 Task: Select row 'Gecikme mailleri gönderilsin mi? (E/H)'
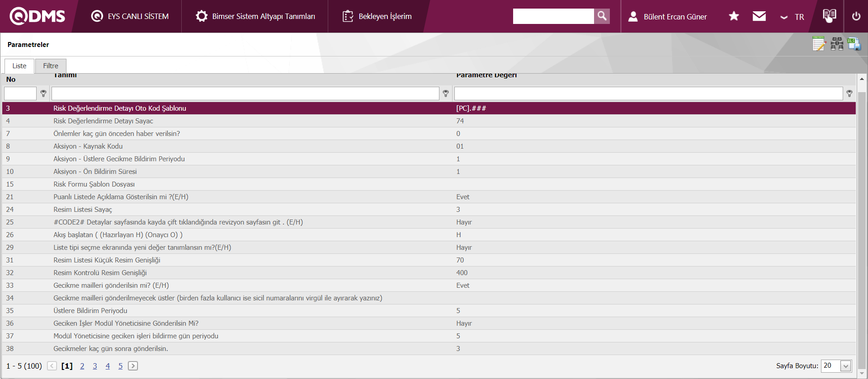point(429,285)
